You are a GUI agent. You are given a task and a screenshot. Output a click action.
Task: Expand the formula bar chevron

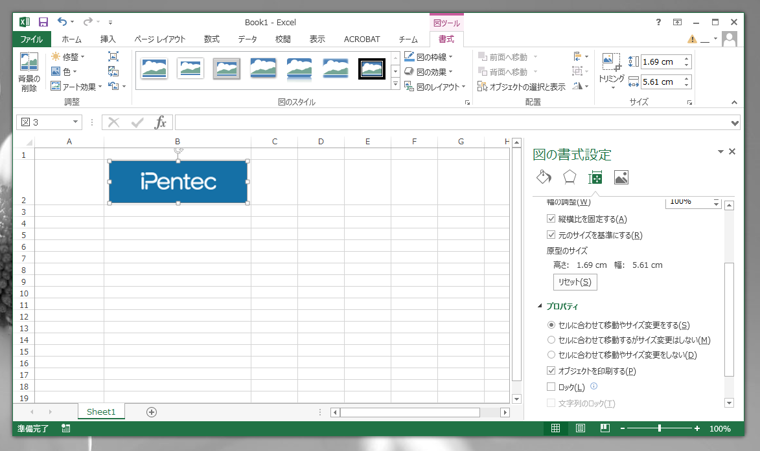[x=735, y=123]
